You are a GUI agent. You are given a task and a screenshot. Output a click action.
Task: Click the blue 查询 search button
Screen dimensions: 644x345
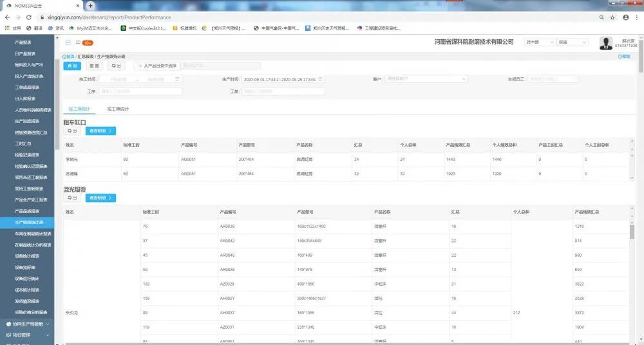coord(72,66)
